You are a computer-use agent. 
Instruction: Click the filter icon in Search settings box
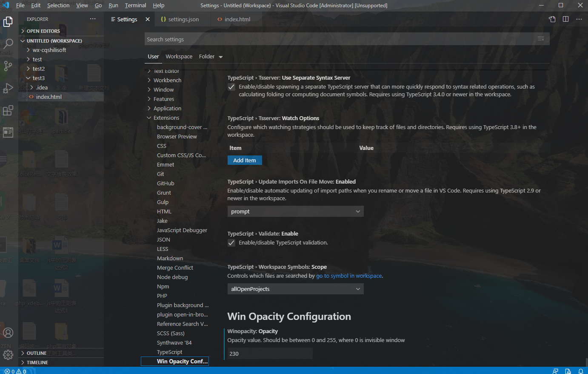541,39
